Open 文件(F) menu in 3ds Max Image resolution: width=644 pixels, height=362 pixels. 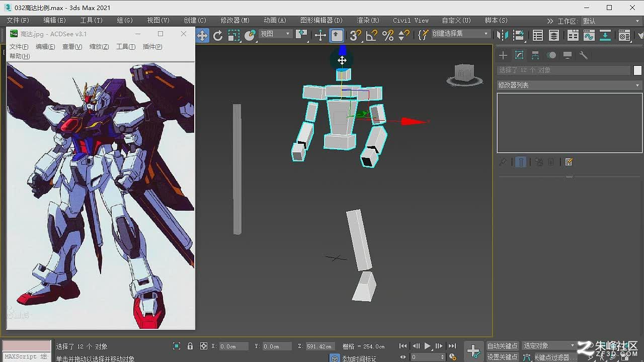pos(18,21)
